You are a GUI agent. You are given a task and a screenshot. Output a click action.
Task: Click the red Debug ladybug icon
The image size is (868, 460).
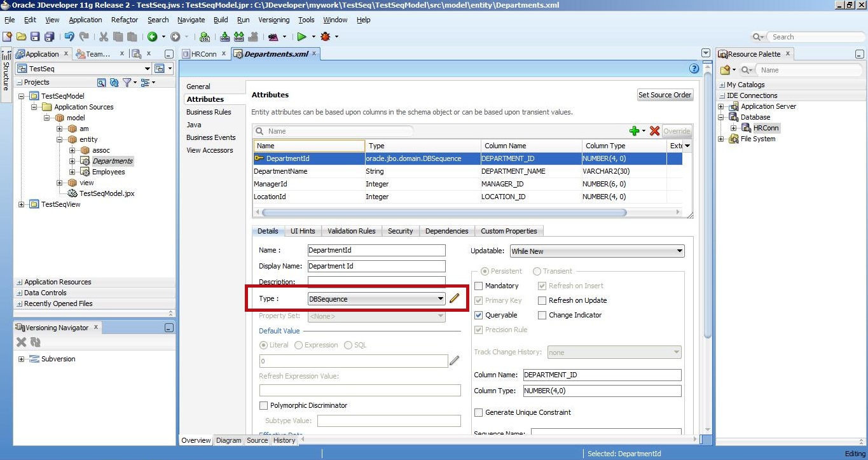coord(326,37)
